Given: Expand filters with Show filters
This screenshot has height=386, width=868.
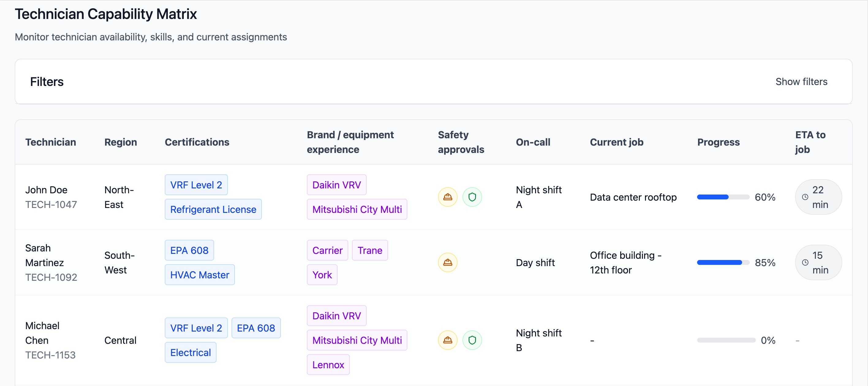Looking at the screenshot, I should point(801,82).
